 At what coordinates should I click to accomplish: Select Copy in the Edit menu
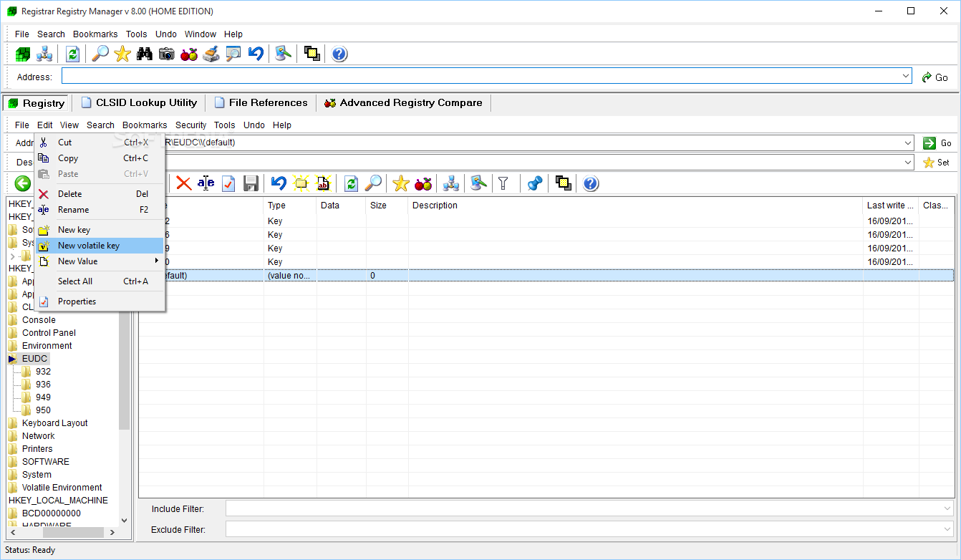tap(100, 158)
